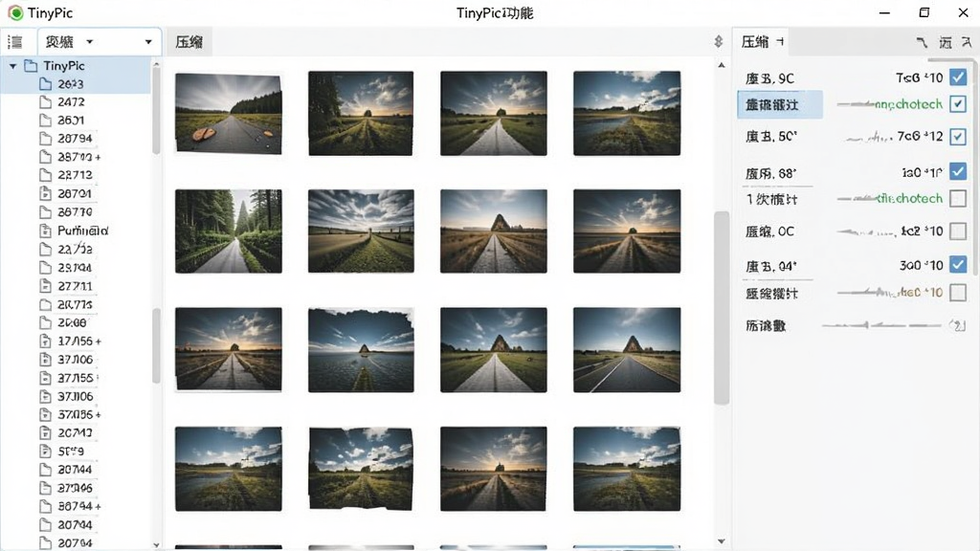Click last of three right panel header icons
This screenshot has height=551, width=980.
tap(967, 42)
